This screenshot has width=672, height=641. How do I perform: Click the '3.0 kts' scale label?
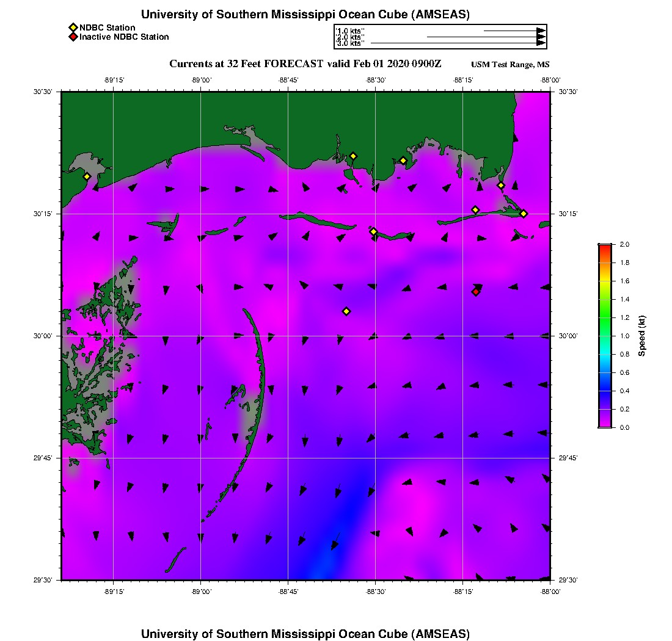pyautogui.click(x=350, y=43)
